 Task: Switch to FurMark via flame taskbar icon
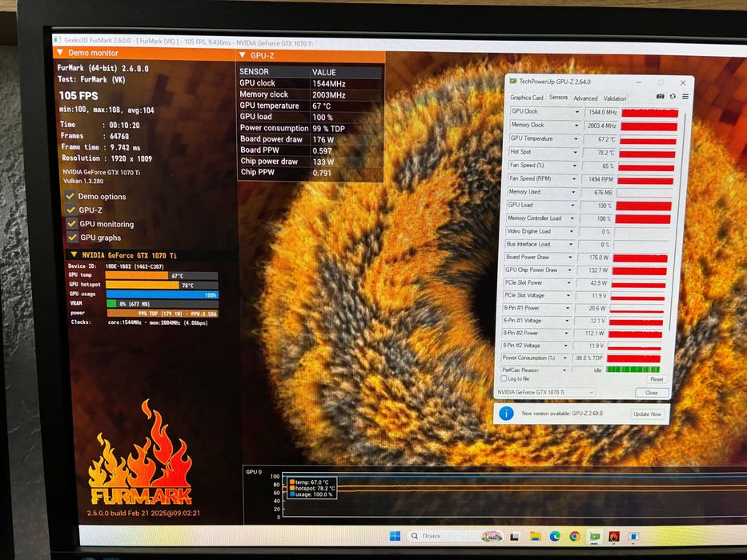tap(614, 537)
